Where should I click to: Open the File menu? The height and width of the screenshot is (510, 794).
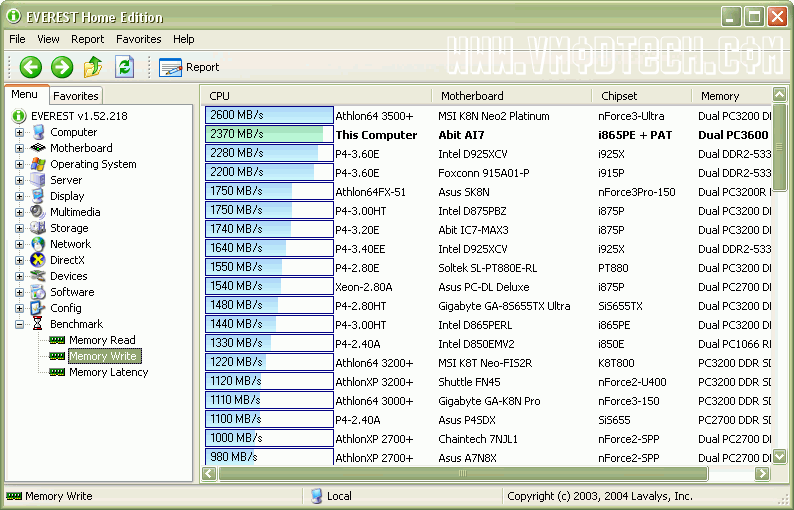[x=17, y=39]
